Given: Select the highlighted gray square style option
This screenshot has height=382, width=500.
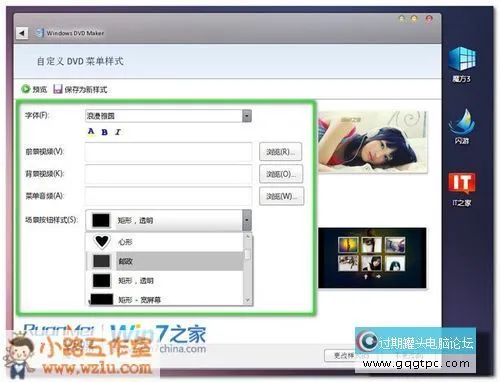Looking at the screenshot, I should point(164,261).
